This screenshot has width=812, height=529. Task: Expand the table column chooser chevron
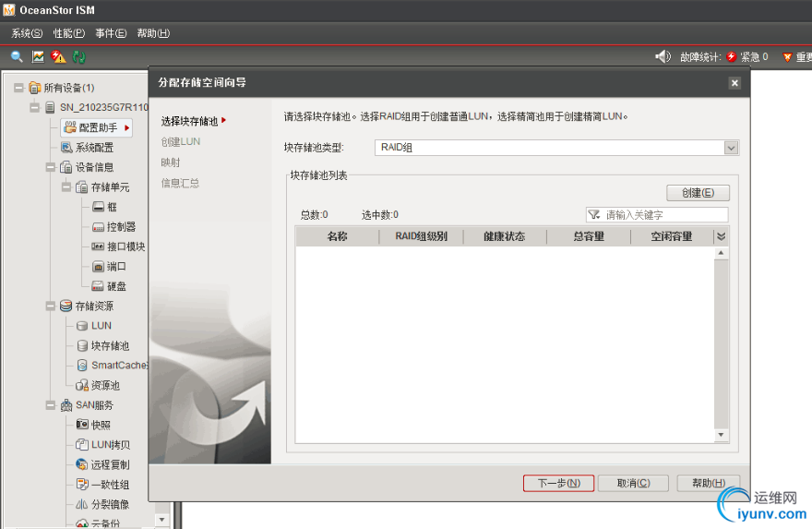point(721,236)
